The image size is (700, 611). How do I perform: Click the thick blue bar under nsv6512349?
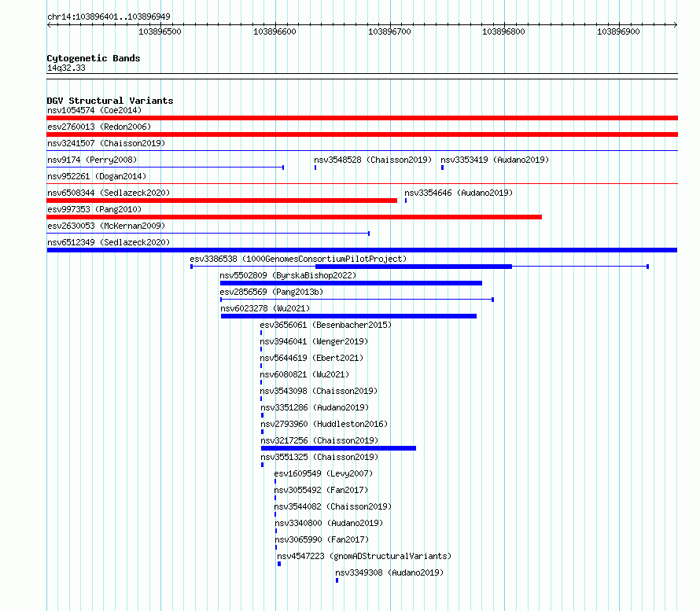click(362, 250)
